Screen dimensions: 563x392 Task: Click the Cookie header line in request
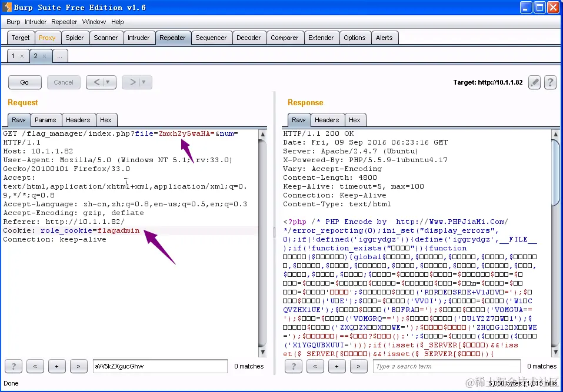point(71,230)
